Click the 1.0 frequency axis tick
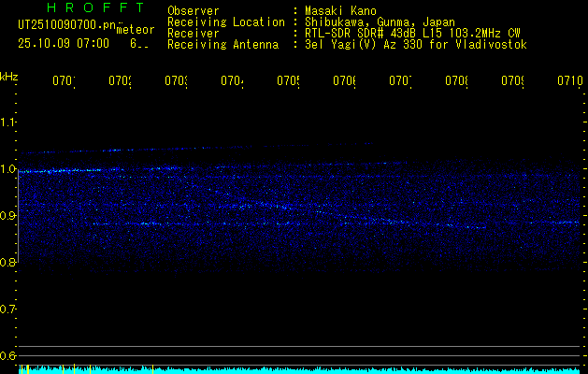Viewport: 588px width, 374px height. point(8,169)
